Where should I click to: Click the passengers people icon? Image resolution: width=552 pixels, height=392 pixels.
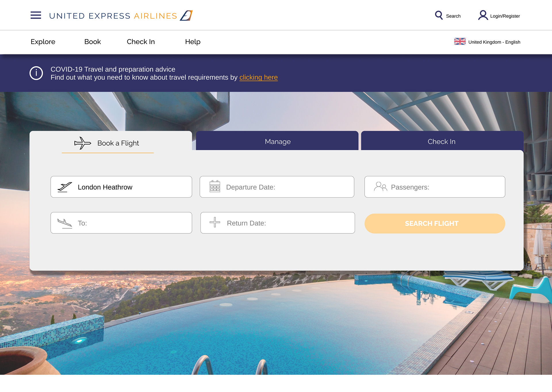click(x=380, y=187)
